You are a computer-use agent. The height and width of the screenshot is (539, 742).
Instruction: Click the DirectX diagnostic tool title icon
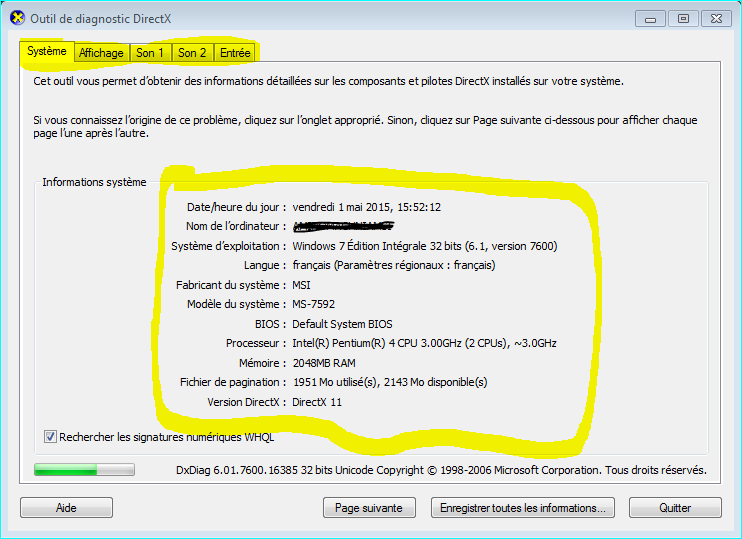pos(17,18)
